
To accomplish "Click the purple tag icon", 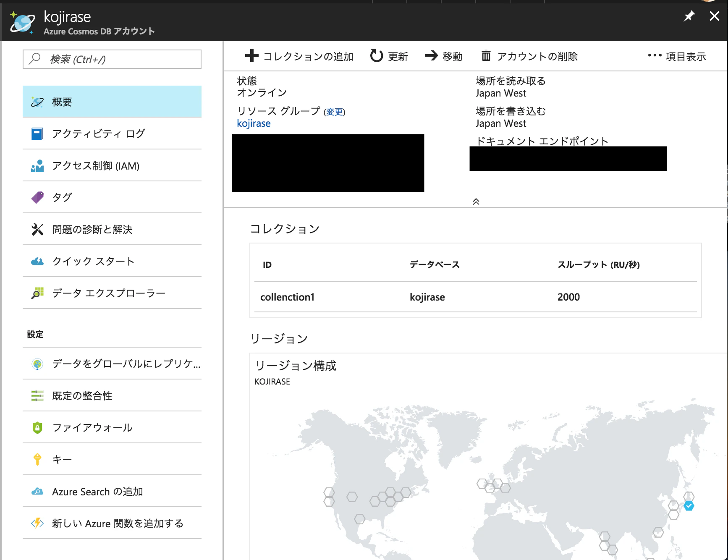I will (x=37, y=197).
